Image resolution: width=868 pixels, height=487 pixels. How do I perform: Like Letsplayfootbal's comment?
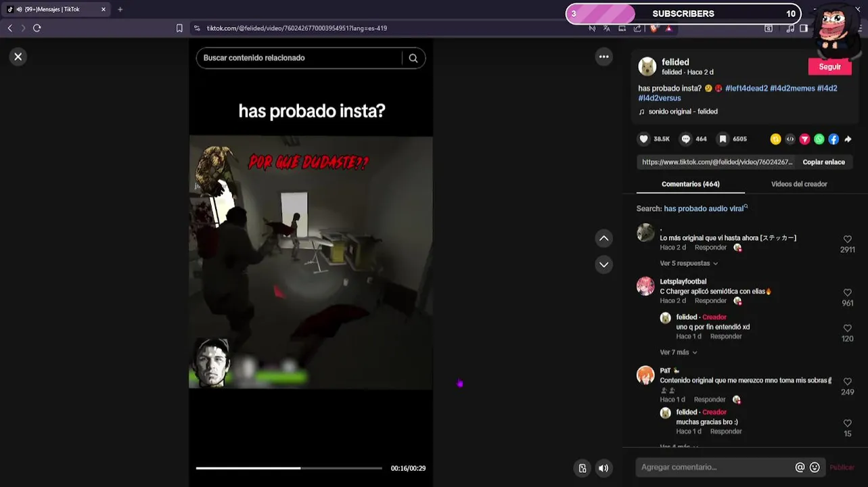click(847, 293)
